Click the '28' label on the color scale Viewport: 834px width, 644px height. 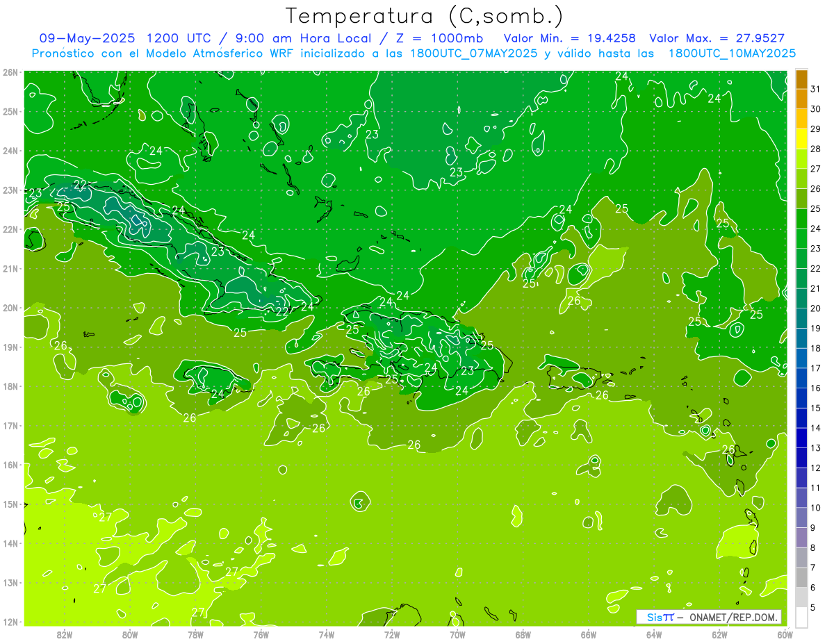coord(815,149)
